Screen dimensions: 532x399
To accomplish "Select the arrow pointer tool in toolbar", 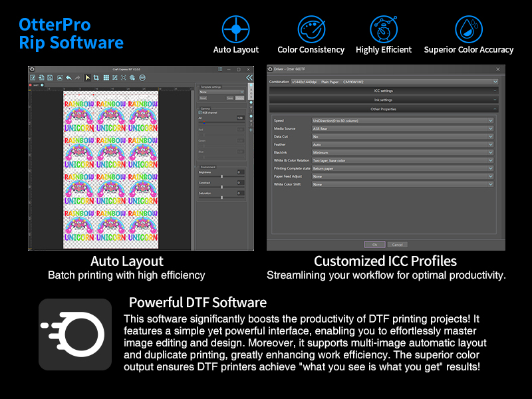I will (x=87, y=78).
